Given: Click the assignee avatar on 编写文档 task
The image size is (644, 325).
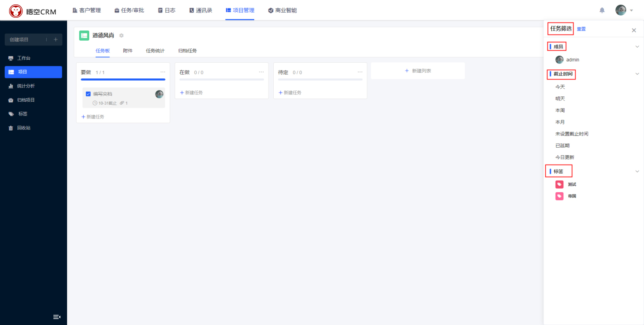Looking at the screenshot, I should click(x=159, y=94).
